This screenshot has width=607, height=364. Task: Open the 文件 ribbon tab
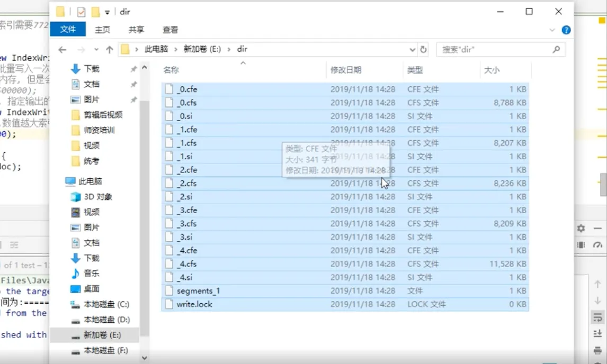coord(68,30)
